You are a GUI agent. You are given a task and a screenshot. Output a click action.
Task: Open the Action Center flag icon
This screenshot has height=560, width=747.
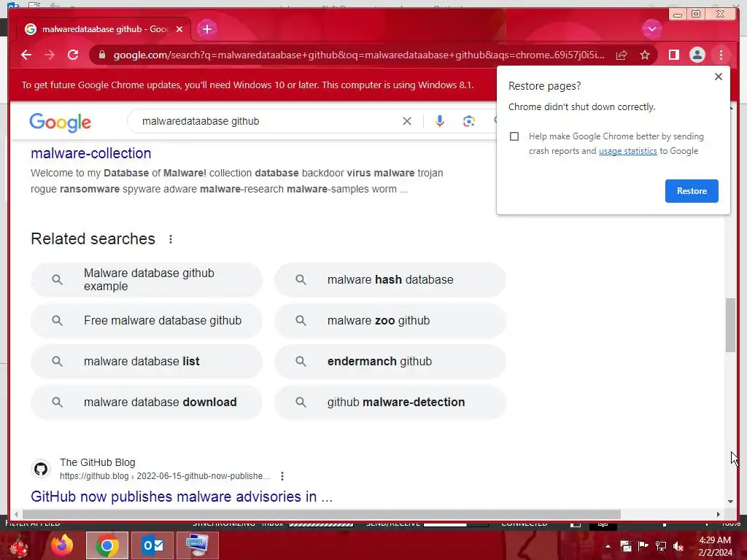pos(643,546)
